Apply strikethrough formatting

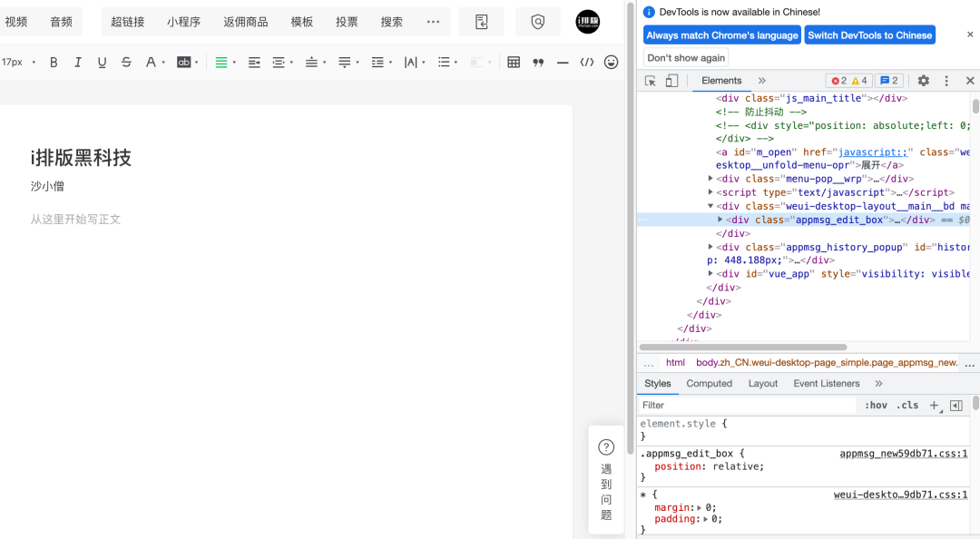126,62
